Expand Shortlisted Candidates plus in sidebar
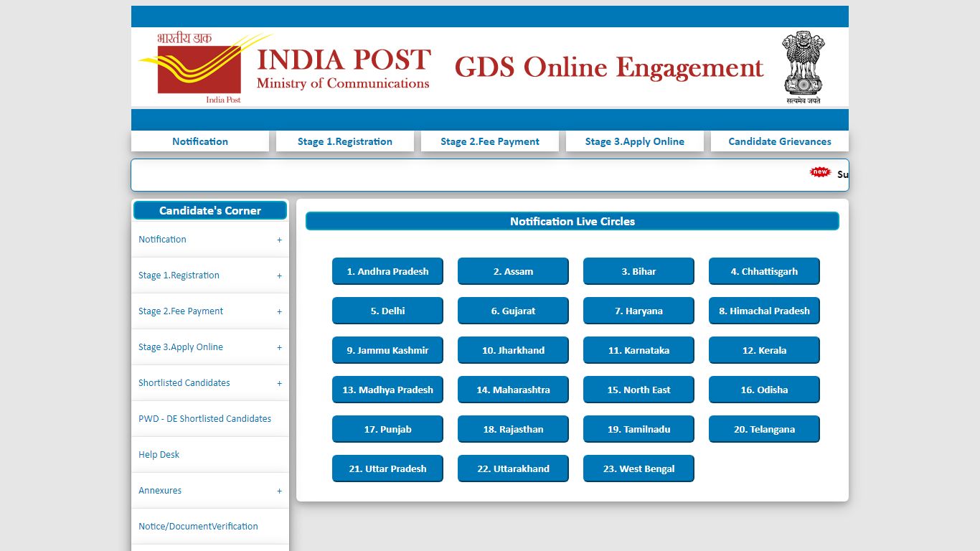This screenshot has height=551, width=980. (x=280, y=384)
